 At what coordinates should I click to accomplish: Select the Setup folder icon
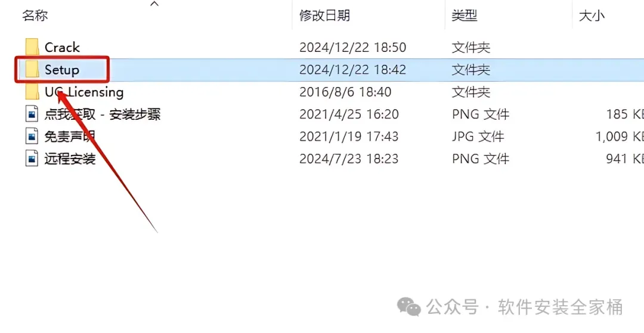click(32, 69)
